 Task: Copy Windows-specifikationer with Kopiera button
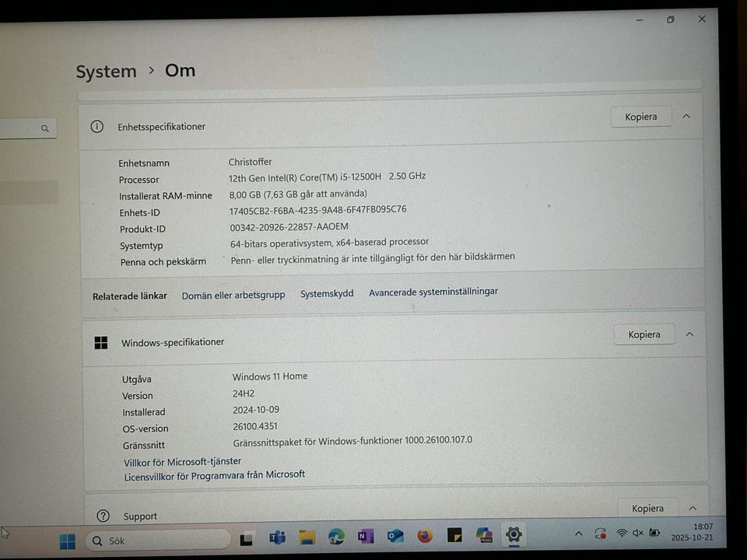(x=644, y=334)
